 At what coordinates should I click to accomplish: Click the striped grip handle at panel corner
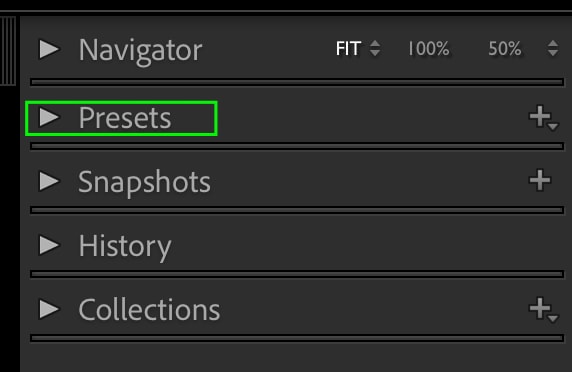(x=8, y=51)
